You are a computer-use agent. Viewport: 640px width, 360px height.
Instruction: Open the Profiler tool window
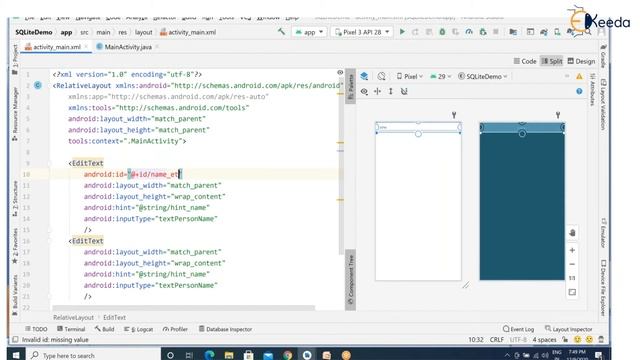(x=175, y=329)
